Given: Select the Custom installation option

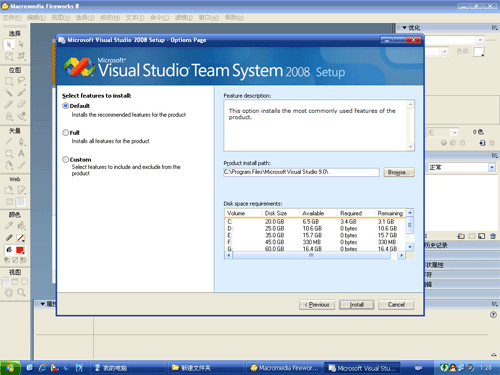Looking at the screenshot, I should point(66,159).
